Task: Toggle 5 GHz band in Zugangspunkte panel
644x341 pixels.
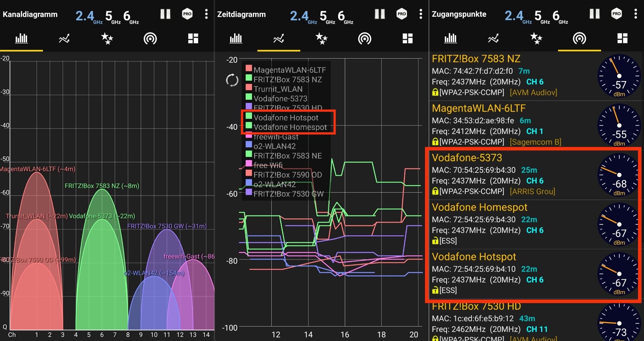Action: point(542,16)
